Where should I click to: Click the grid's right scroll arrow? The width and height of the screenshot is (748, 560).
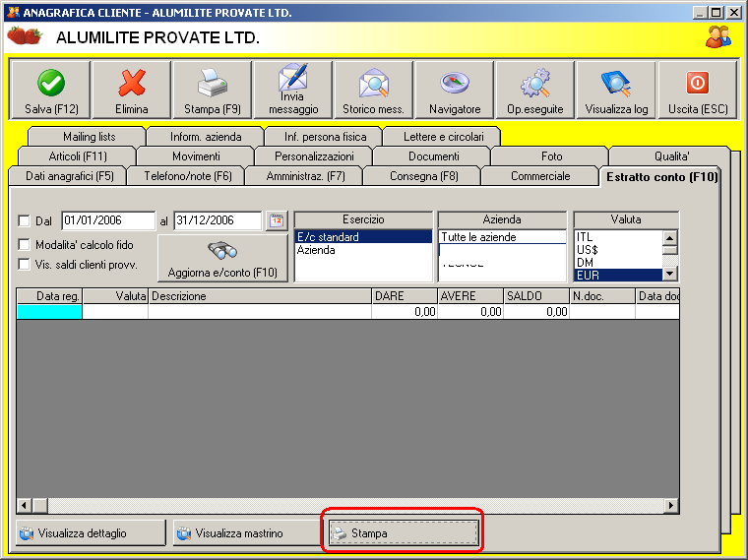671,505
